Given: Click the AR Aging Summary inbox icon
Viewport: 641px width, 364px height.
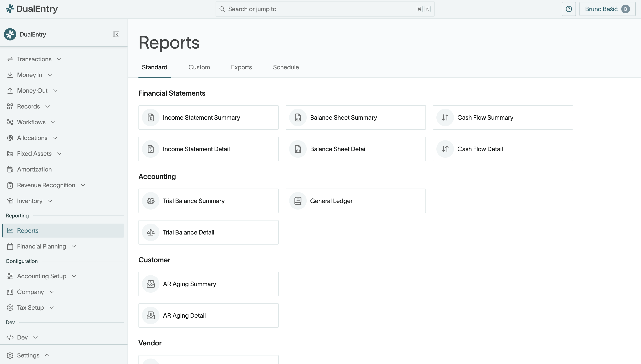Looking at the screenshot, I should 151,284.
